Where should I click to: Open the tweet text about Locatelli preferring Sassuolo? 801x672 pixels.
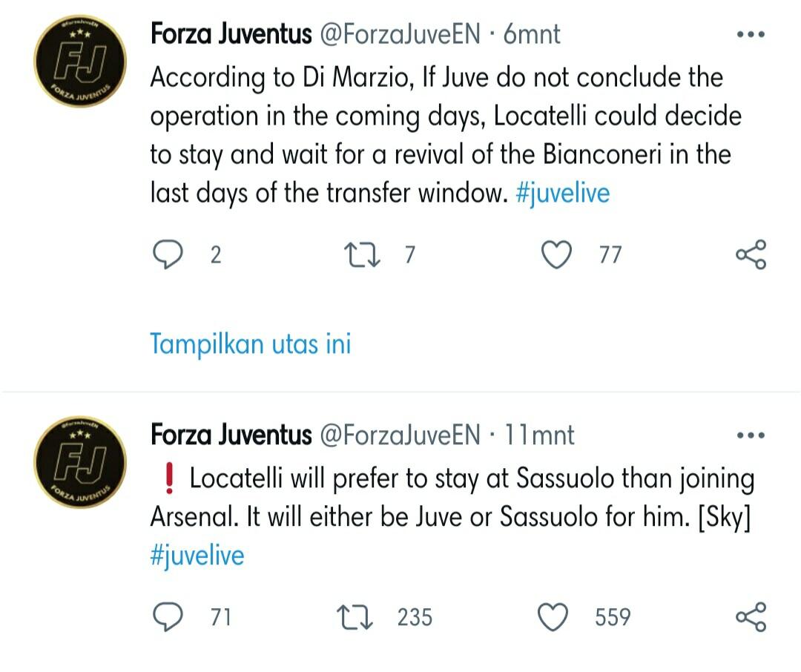(452, 498)
